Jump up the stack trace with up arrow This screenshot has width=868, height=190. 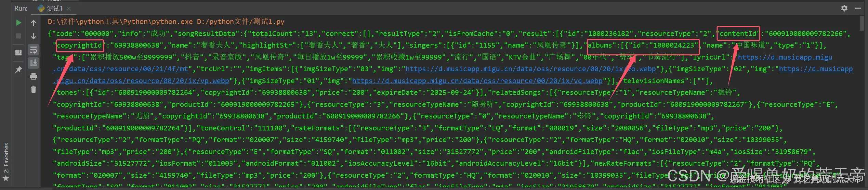34,23
